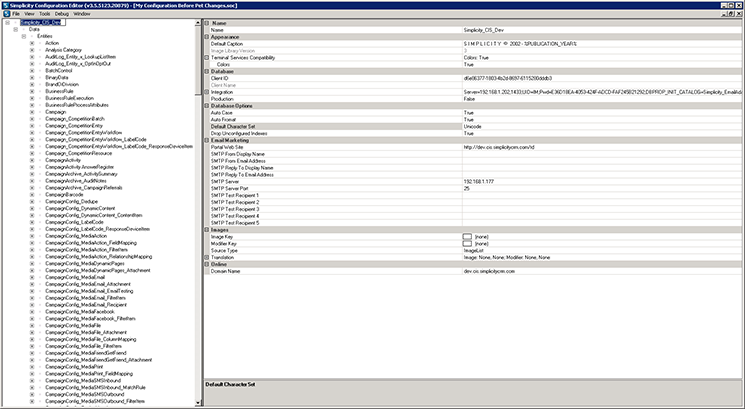Expand the Campaign entity node
Screen dimensions: 745x409
click(32, 112)
